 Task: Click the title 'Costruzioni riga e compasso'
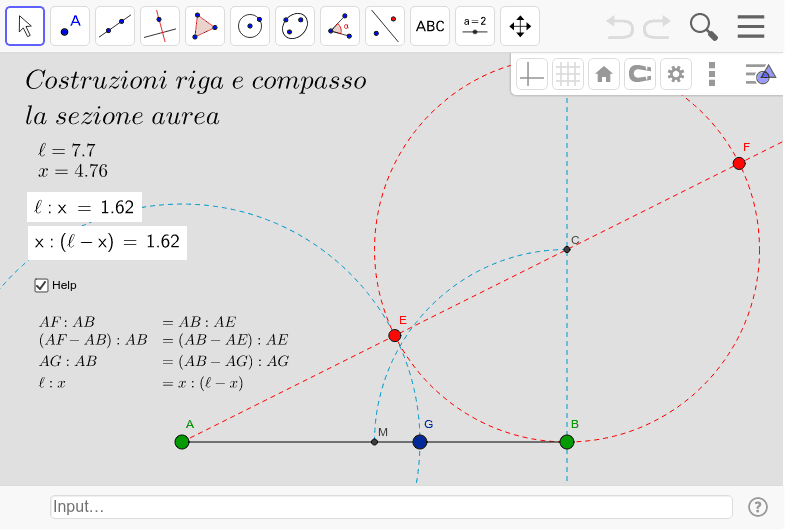(196, 81)
